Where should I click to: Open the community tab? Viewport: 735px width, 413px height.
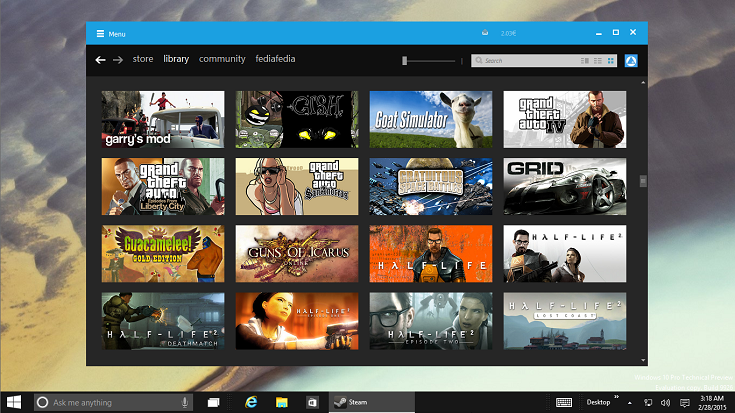tap(221, 60)
